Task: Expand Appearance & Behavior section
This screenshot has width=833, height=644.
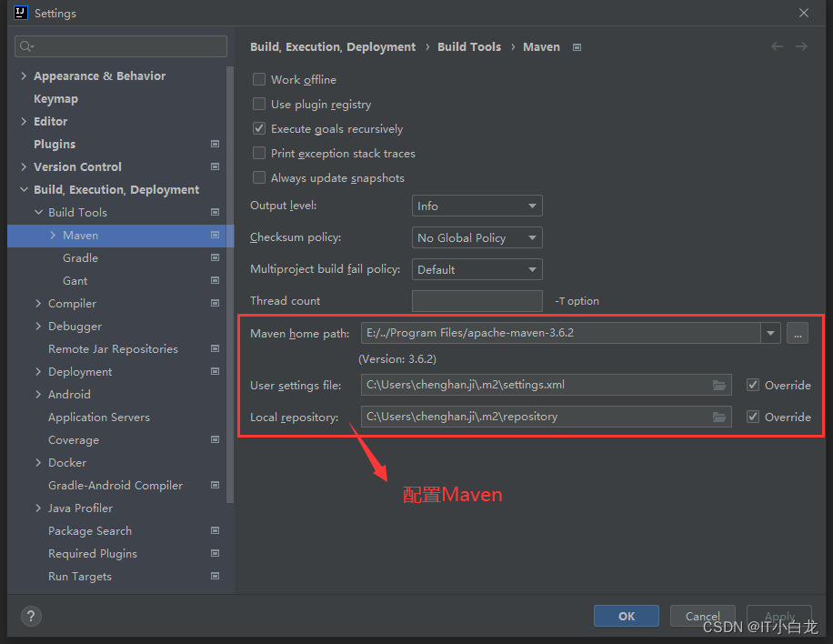Action: (24, 76)
